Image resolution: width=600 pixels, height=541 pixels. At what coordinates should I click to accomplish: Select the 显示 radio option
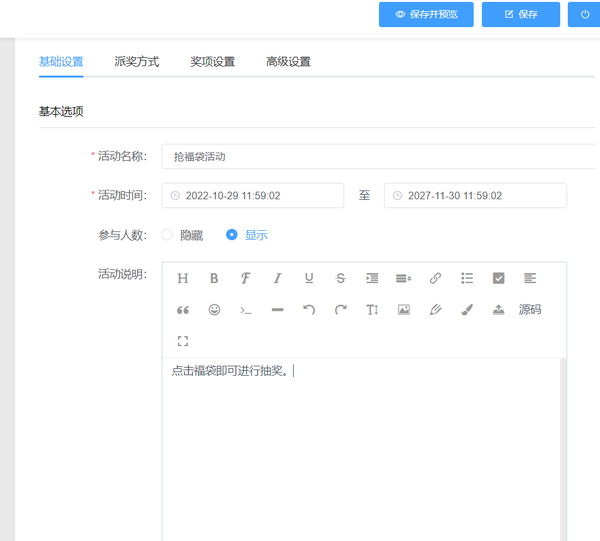pos(232,235)
